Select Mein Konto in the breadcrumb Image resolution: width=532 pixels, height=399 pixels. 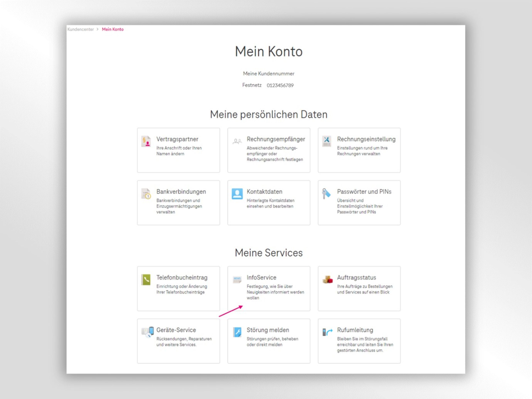[113, 29]
